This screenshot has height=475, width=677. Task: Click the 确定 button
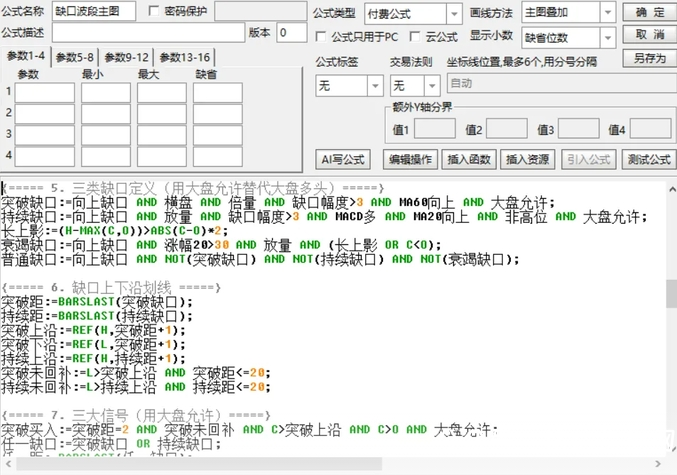[x=650, y=12]
